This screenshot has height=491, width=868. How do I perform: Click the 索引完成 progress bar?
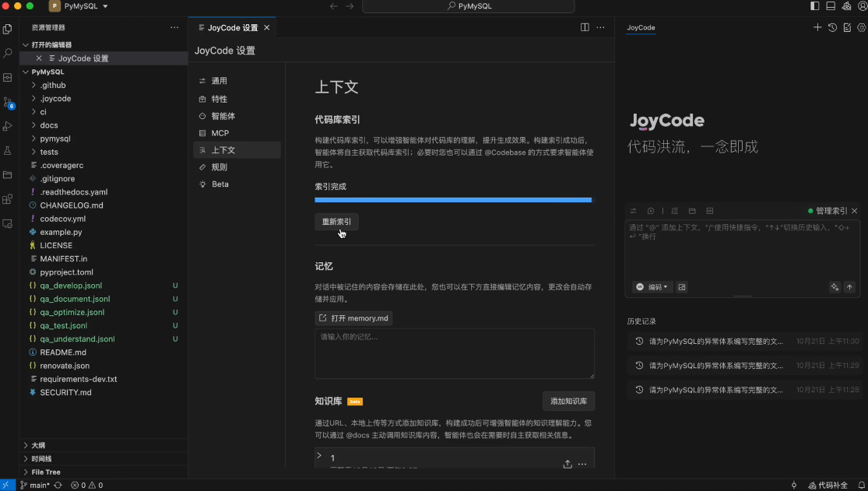click(x=453, y=200)
